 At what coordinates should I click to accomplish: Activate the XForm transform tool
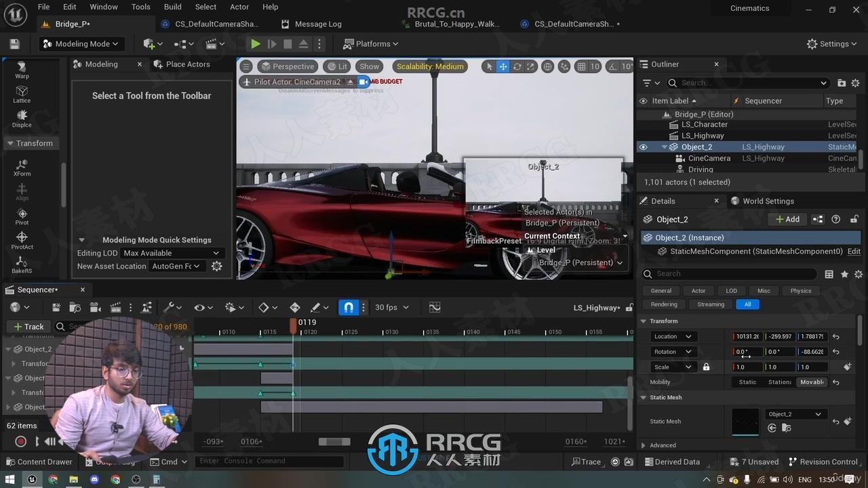click(x=22, y=167)
